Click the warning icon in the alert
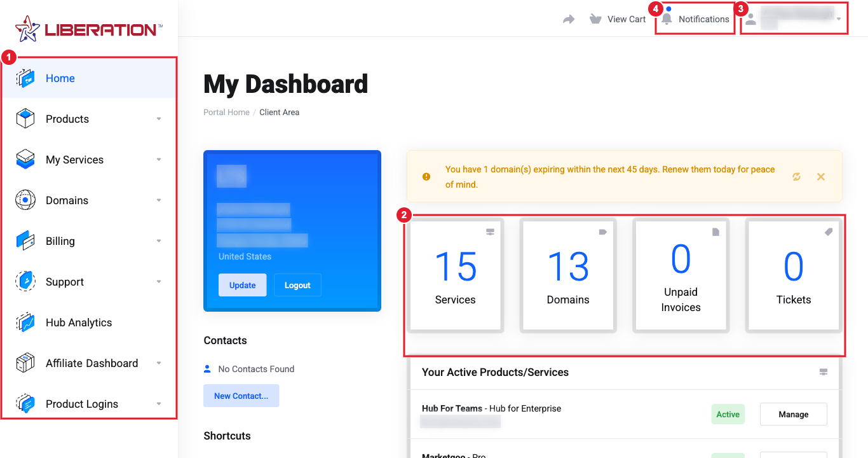The height and width of the screenshot is (458, 868). coord(426,177)
